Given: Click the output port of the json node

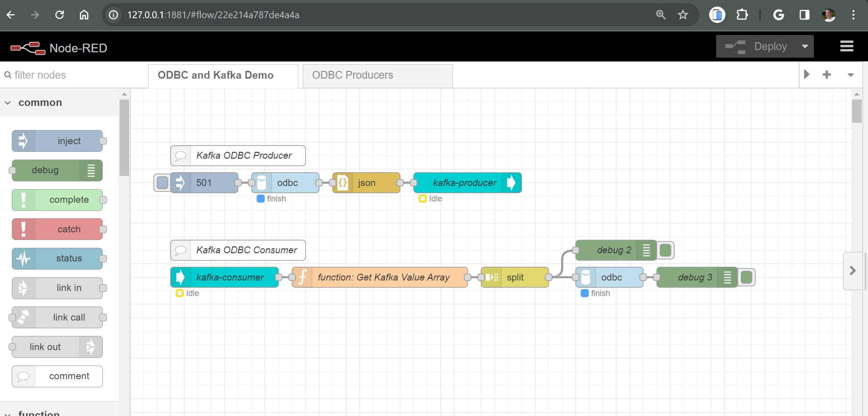Looking at the screenshot, I should (x=400, y=183).
